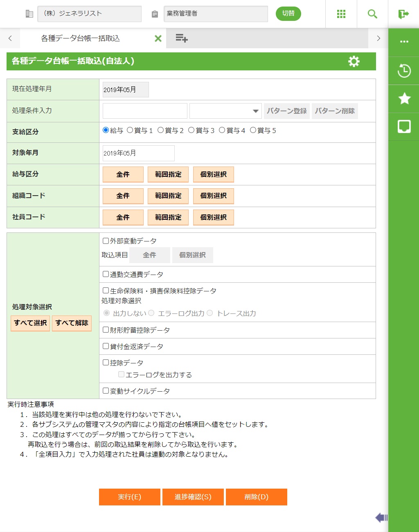
Task: Click the 削除(D) delete button
Action: [x=257, y=497]
